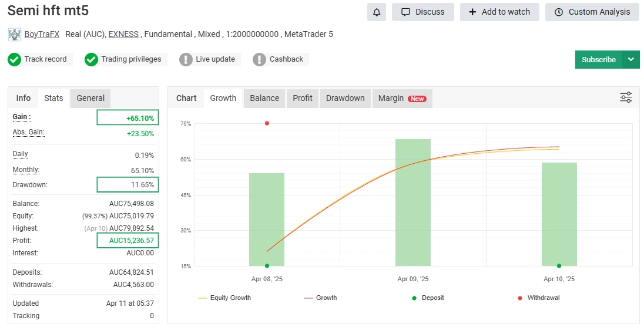
Task: Switch to the Drawdown chart tab
Action: point(345,98)
